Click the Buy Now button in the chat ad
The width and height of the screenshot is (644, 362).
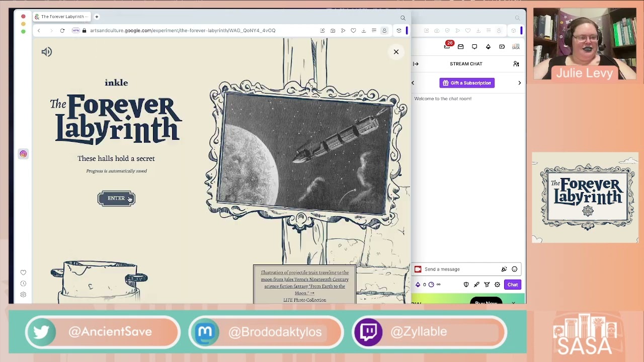click(x=486, y=302)
